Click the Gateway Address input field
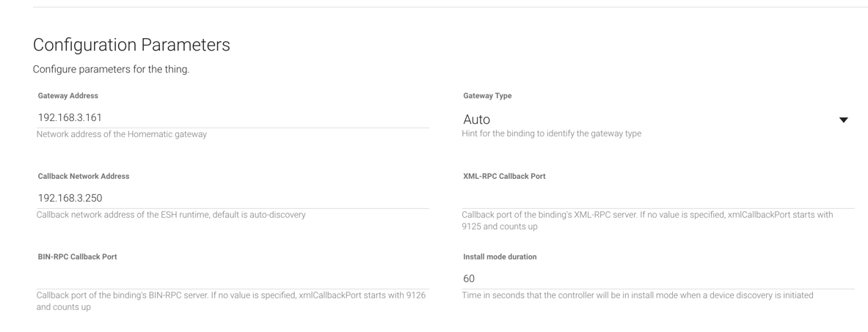868x332 pixels. point(232,117)
